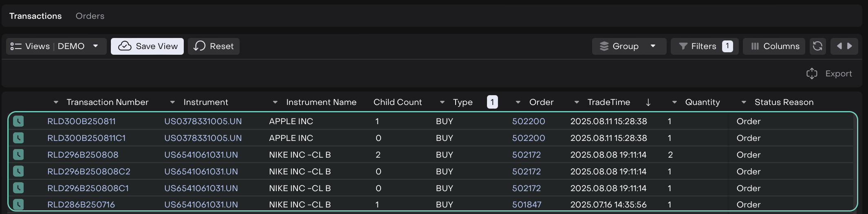Screen dimensions: 868x214
Task: Open the Instrument column menu arrow
Action: [x=172, y=102]
